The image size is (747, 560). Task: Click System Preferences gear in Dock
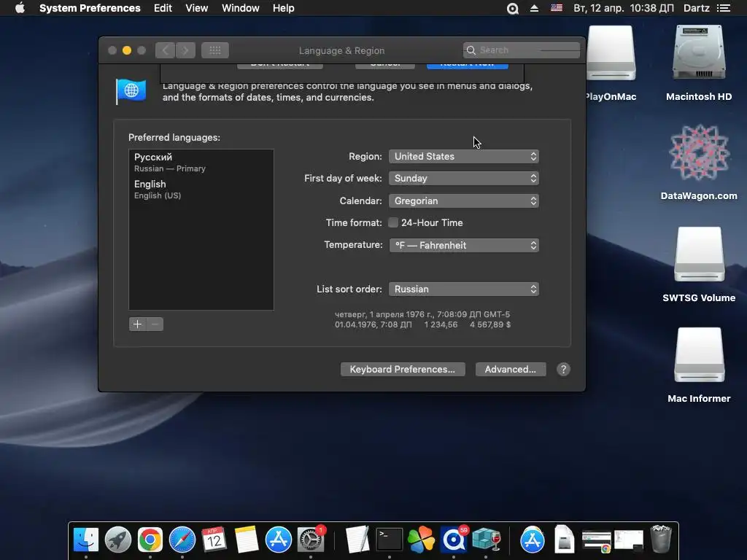311,540
